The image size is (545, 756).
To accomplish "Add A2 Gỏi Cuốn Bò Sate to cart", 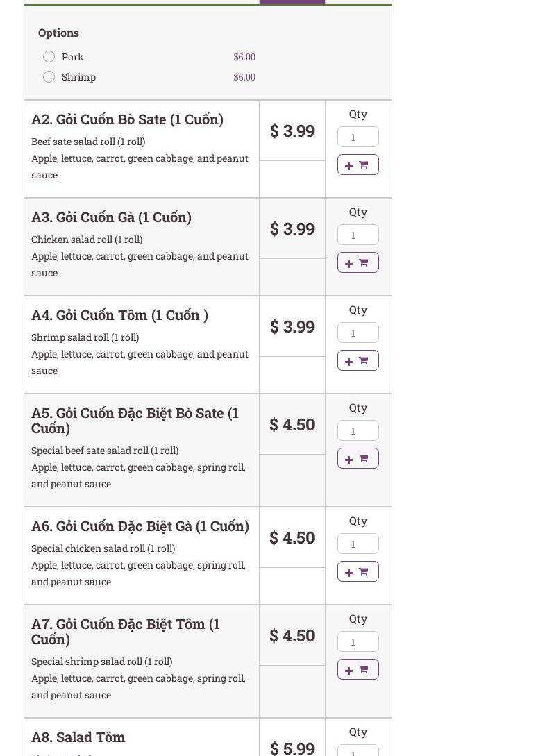I will (358, 165).
